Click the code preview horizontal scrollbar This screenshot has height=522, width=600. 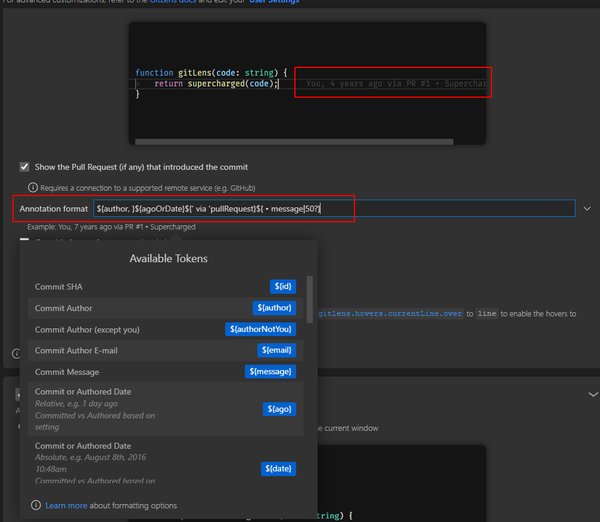(x=294, y=142)
